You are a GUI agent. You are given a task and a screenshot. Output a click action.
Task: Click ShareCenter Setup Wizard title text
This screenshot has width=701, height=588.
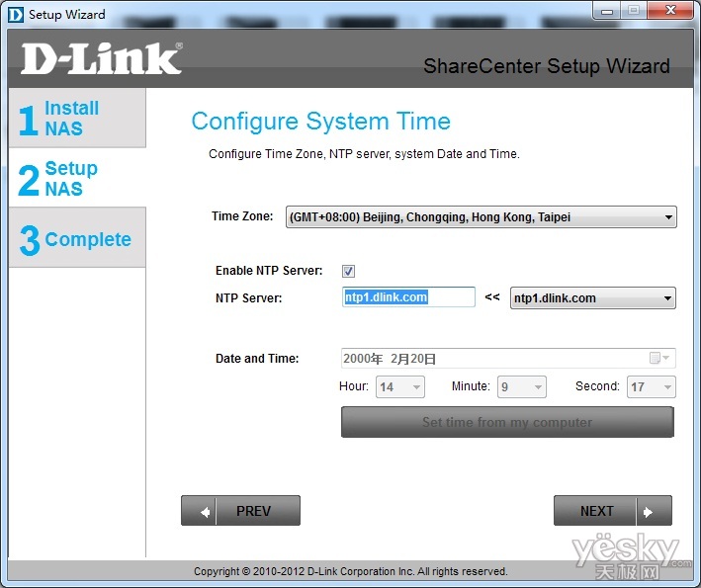pyautogui.click(x=547, y=66)
